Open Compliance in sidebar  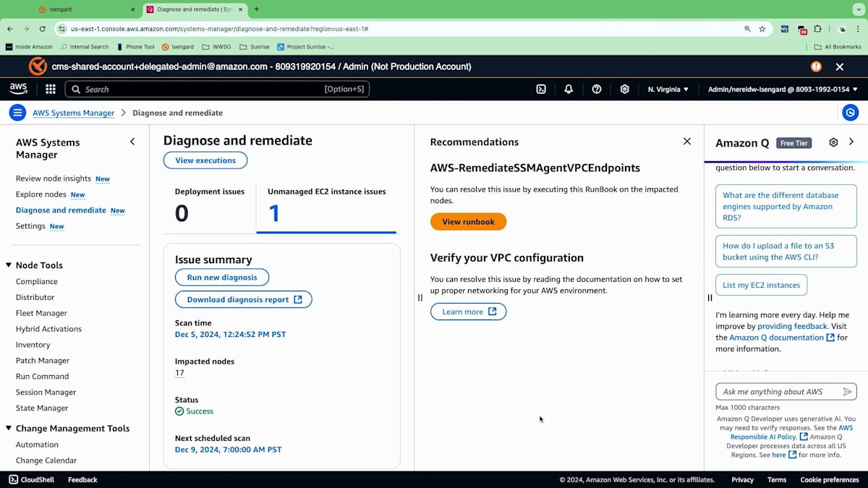pyautogui.click(x=37, y=282)
